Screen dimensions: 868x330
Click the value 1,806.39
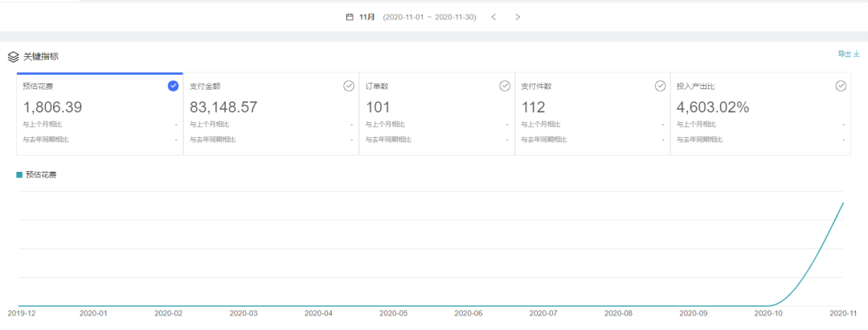(x=52, y=108)
